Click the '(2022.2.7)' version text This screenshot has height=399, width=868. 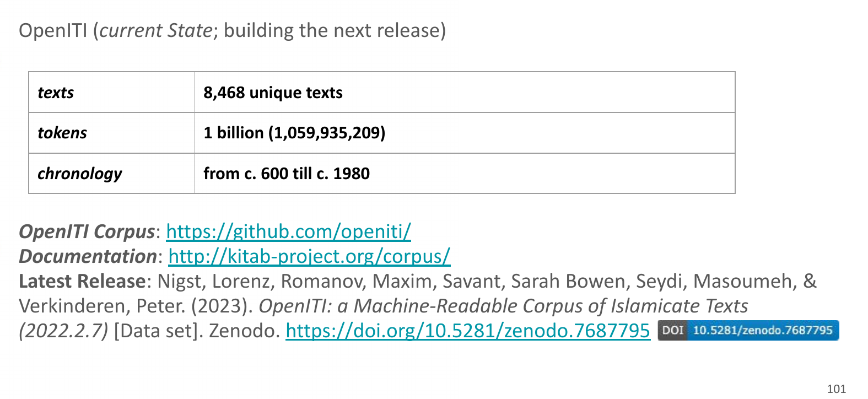63,331
